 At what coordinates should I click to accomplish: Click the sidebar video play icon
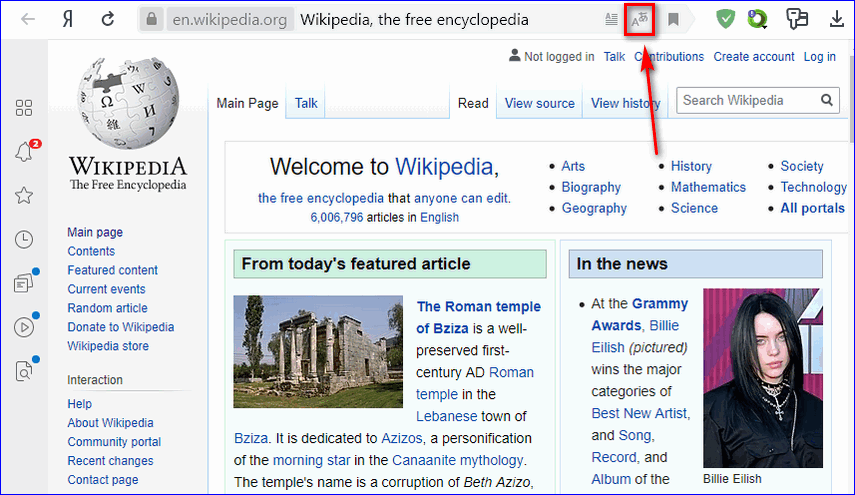(24, 327)
